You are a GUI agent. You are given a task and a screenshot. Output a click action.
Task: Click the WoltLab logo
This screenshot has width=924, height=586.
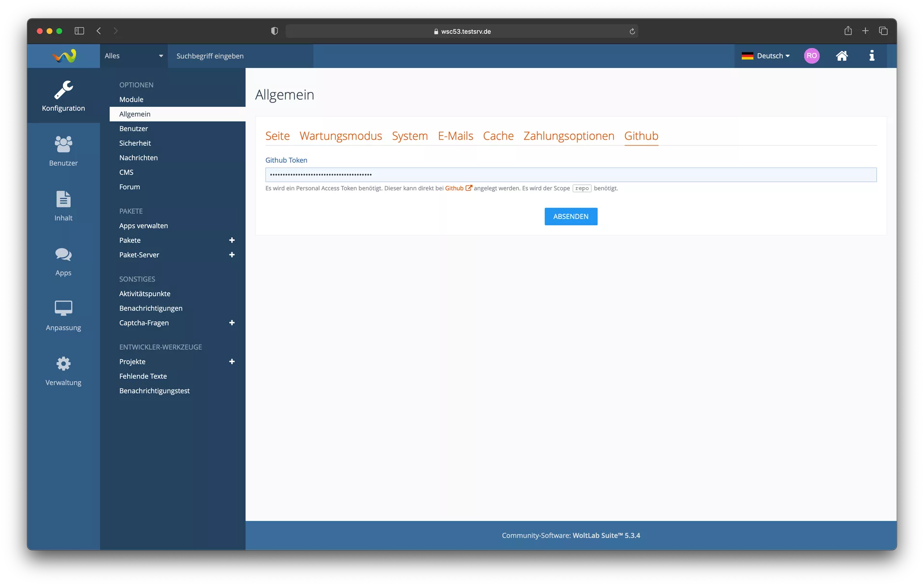[64, 56]
